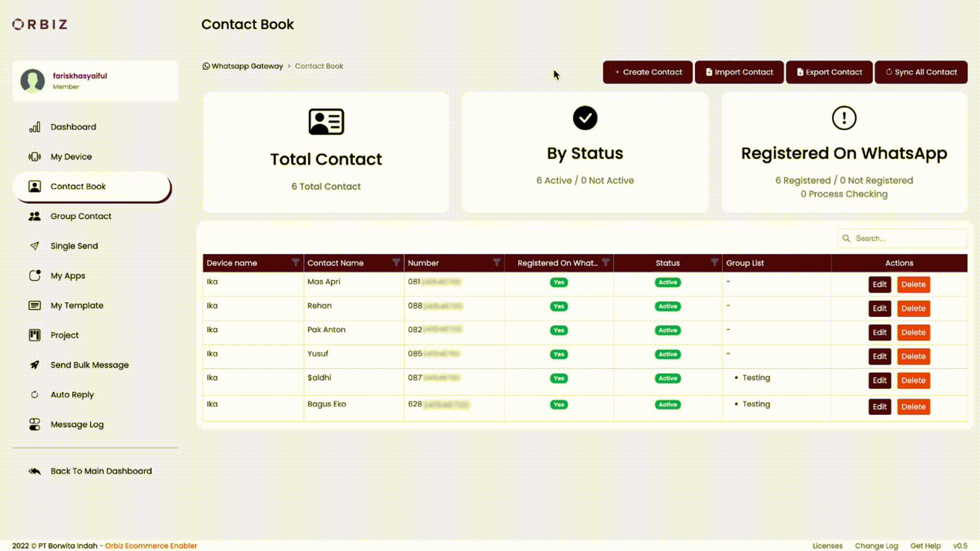Open the Number column filter
Viewport: 980px width, 551px height.
click(496, 262)
